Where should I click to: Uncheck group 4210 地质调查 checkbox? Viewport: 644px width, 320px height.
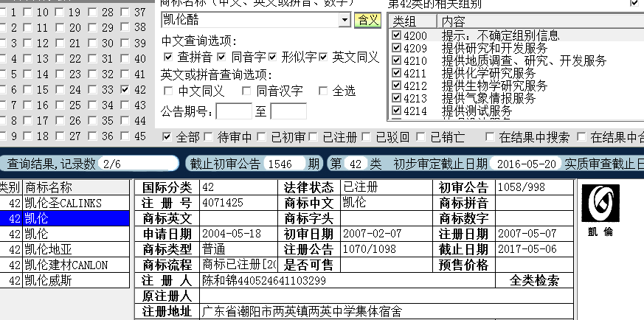tap(396, 60)
